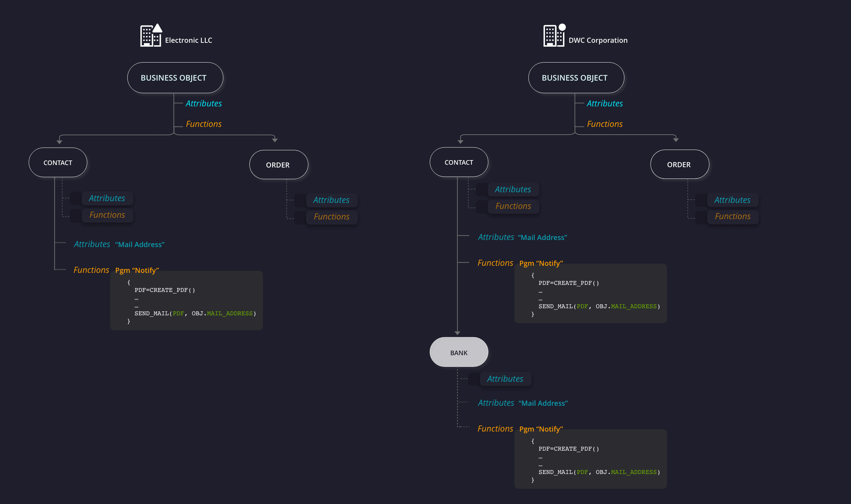This screenshot has width=851, height=504.
Task: Click "Mail Address" attribute in Electronic LLC CONTACT
Action: [140, 245]
